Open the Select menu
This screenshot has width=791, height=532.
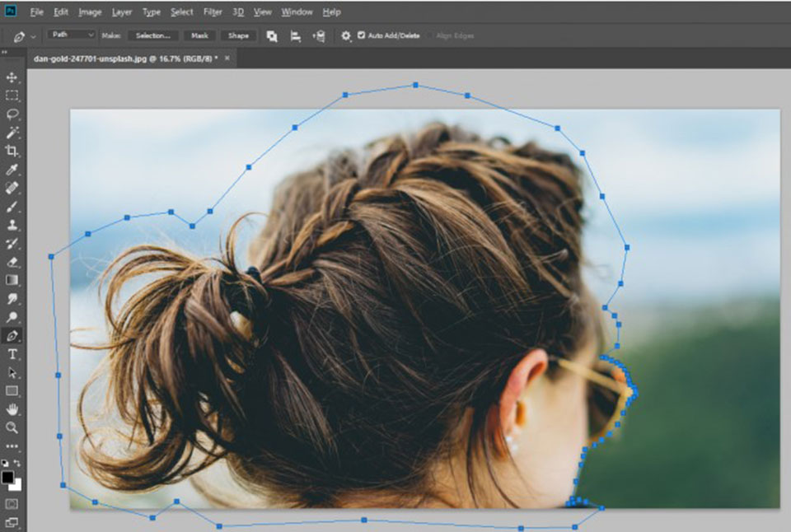(x=181, y=12)
